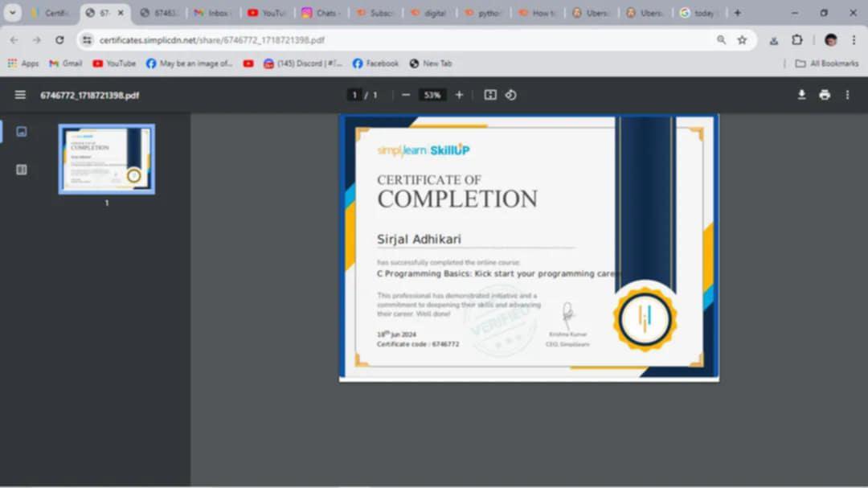Open 'May be an image of' bookmark

click(x=190, y=64)
